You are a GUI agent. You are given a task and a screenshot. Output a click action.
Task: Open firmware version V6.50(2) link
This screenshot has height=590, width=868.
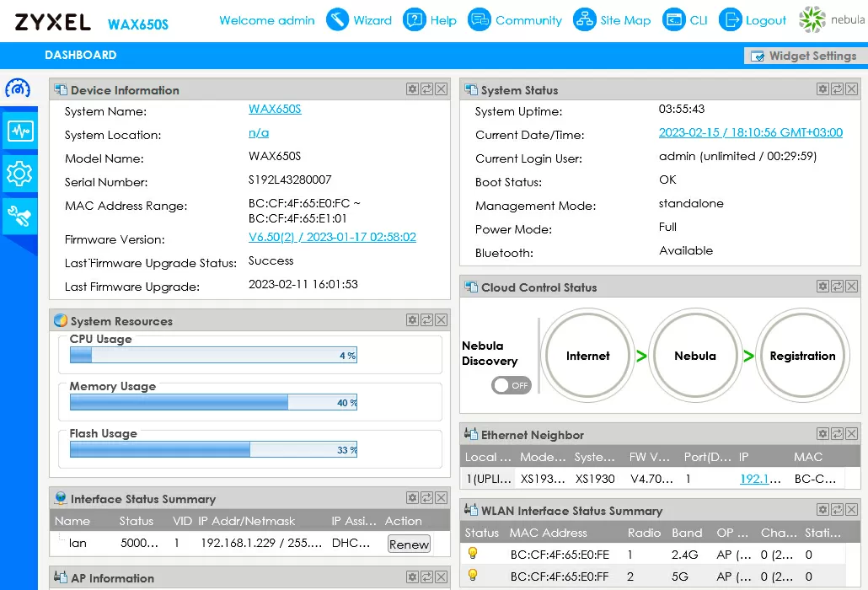(x=332, y=237)
